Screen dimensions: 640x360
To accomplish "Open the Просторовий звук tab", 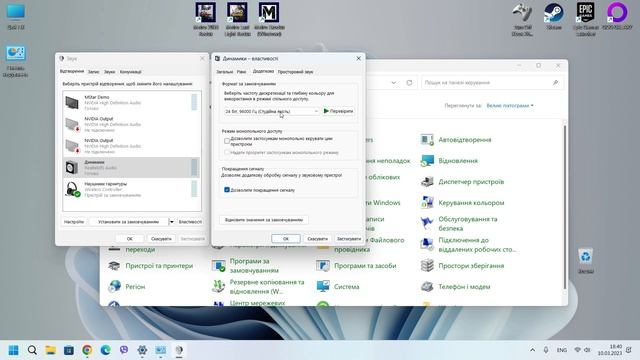I will click(x=295, y=71).
